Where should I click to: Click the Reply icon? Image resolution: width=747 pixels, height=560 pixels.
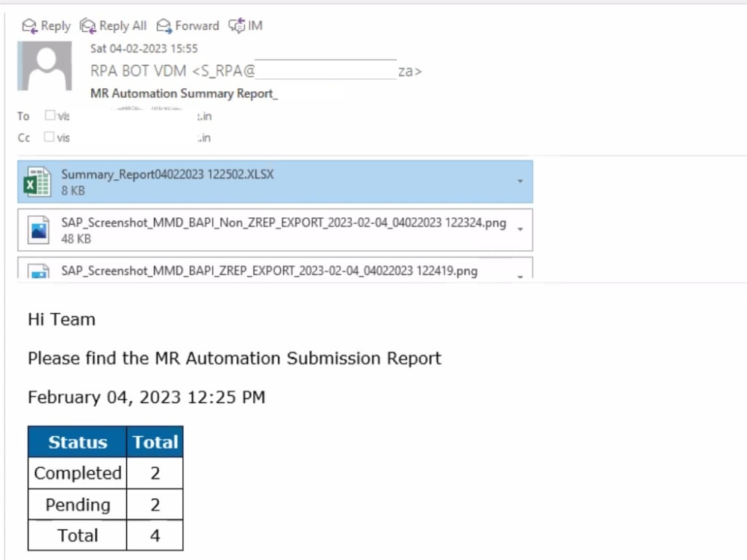pos(28,25)
